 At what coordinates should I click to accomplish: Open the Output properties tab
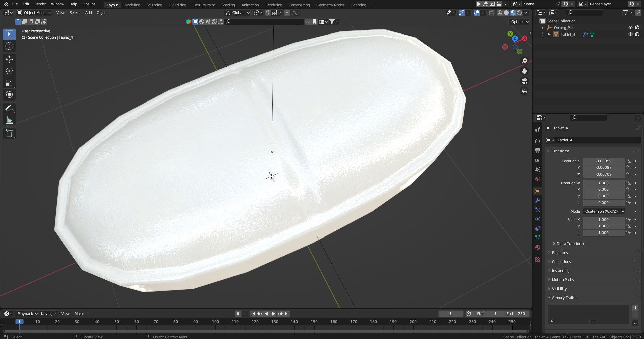[x=538, y=151]
